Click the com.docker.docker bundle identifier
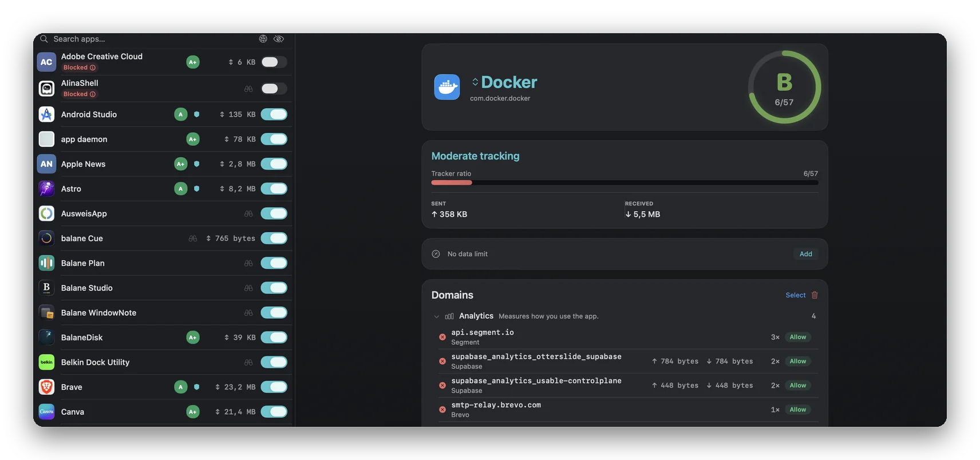 point(500,98)
